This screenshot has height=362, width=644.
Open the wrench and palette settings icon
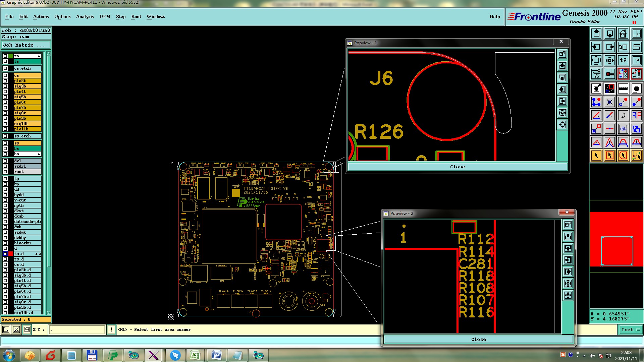pyautogui.click(x=596, y=74)
